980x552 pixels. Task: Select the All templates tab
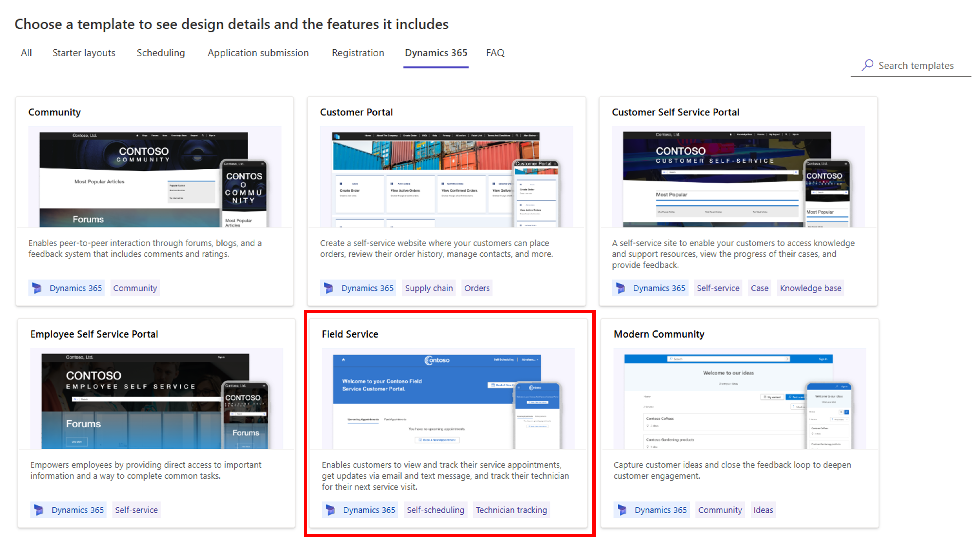[26, 53]
